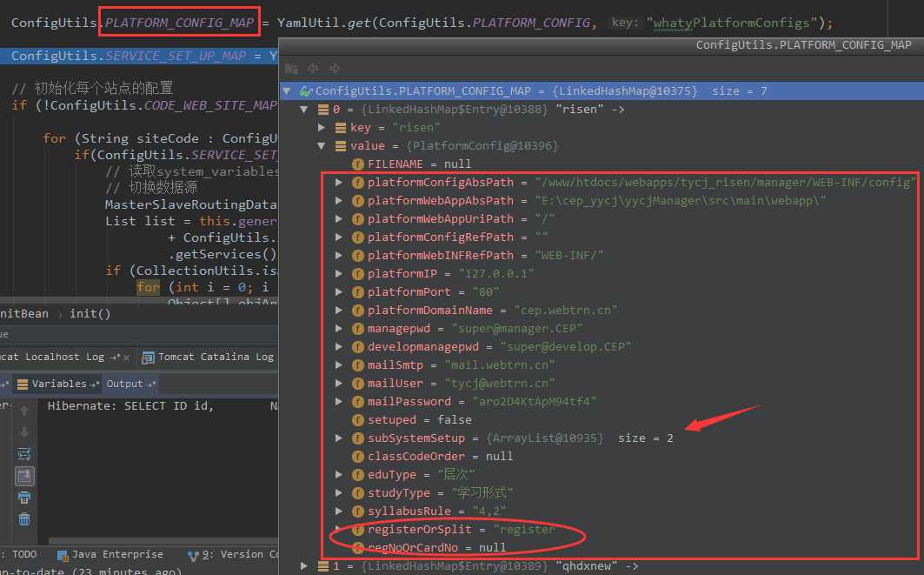The width and height of the screenshot is (924, 575).
Task: Select the platformPort = "80" row
Action: [x=602, y=292]
